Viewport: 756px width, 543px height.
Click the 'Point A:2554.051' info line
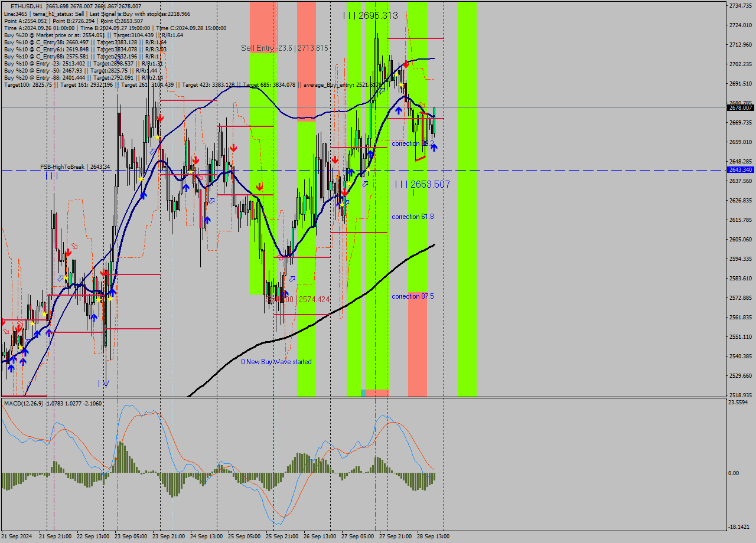point(73,21)
